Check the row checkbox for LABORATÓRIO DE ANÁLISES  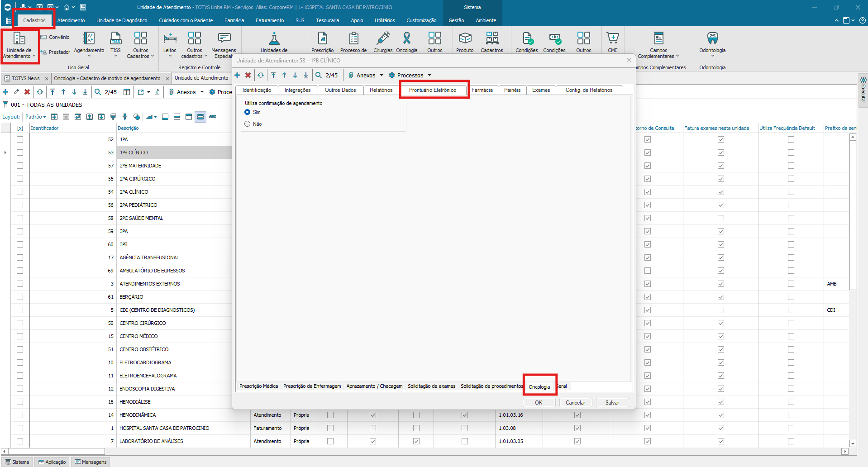[20, 441]
